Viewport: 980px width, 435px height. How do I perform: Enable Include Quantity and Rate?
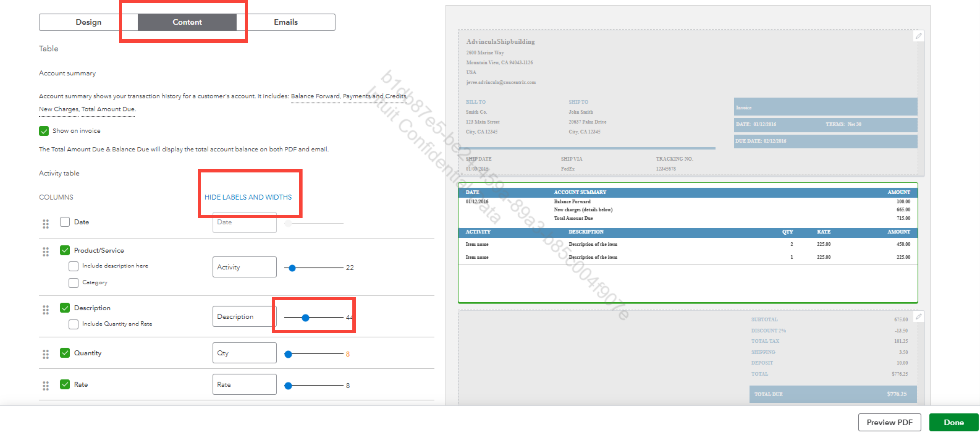click(x=73, y=324)
